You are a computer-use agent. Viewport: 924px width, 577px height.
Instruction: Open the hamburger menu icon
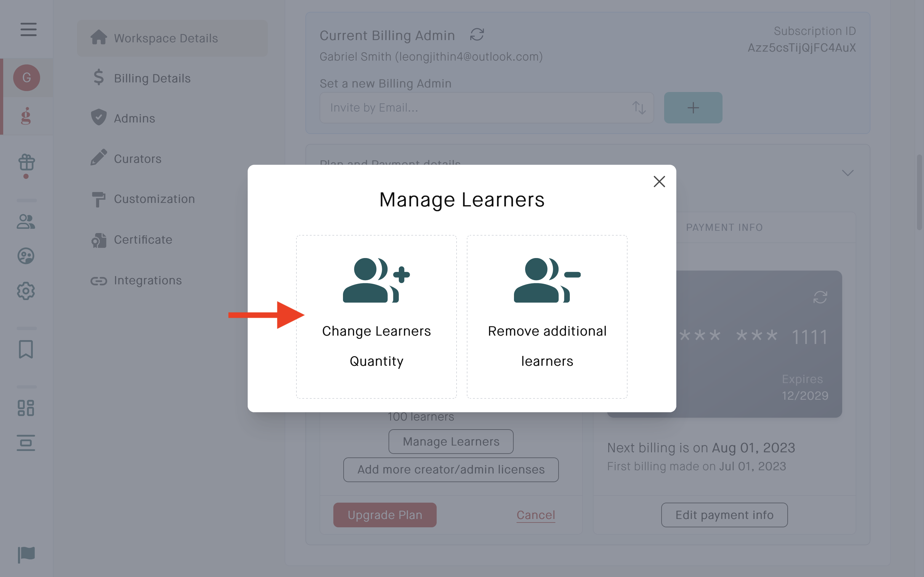tap(29, 29)
